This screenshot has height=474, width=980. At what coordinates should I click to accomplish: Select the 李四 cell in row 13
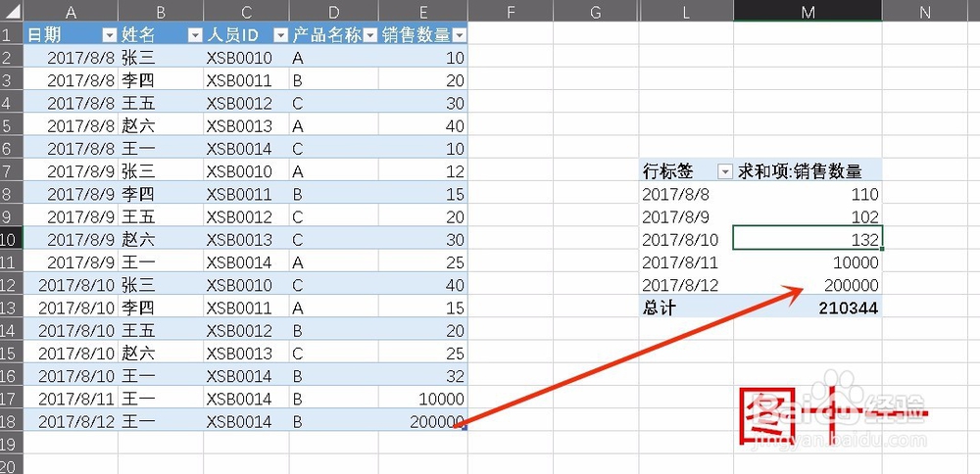tap(161, 308)
